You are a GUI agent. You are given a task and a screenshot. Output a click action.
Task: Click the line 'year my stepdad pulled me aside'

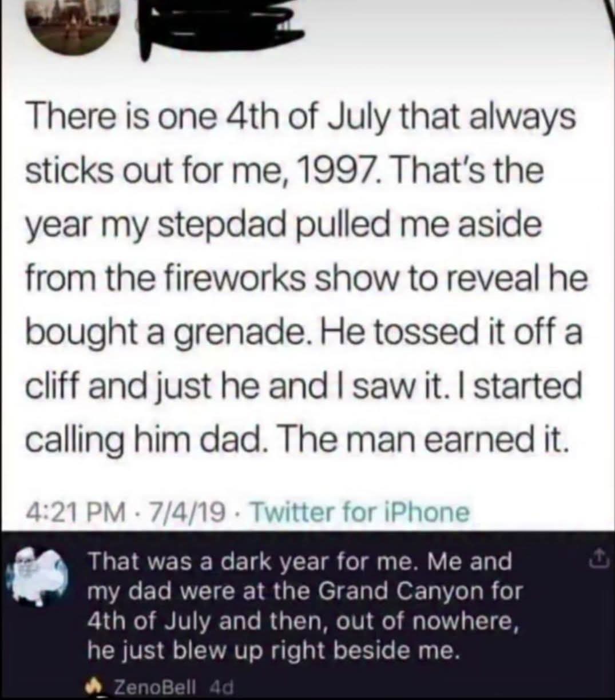pyautogui.click(x=283, y=225)
